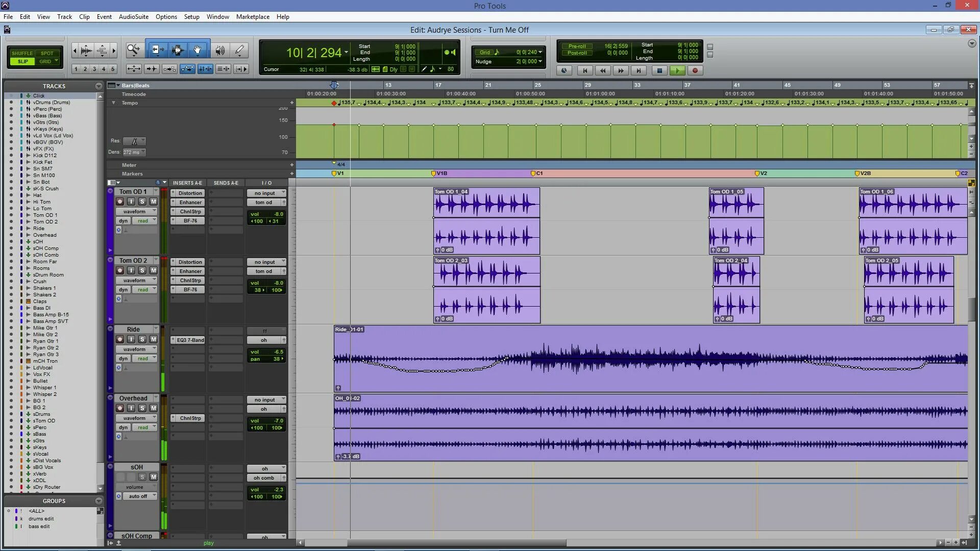Click the Return to Zero button

pyautogui.click(x=585, y=70)
